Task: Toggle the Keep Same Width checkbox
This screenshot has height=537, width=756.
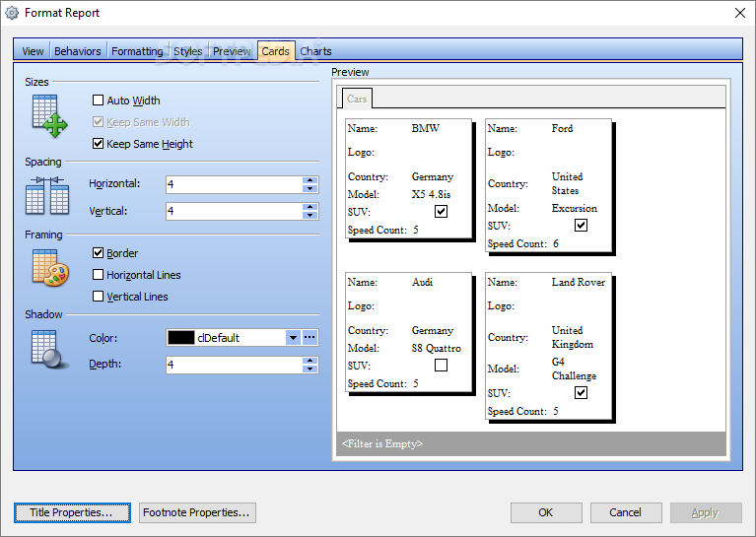Action: tap(98, 122)
